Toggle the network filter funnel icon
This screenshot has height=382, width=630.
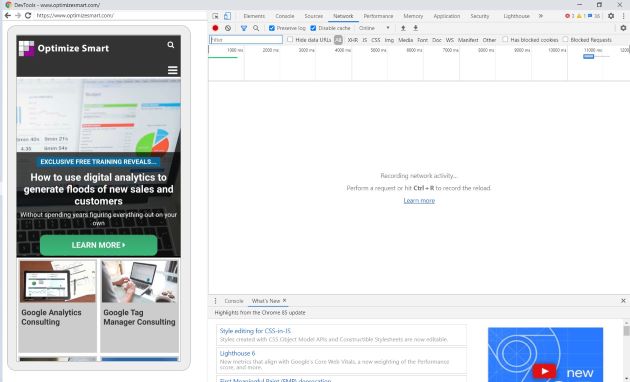coord(244,28)
